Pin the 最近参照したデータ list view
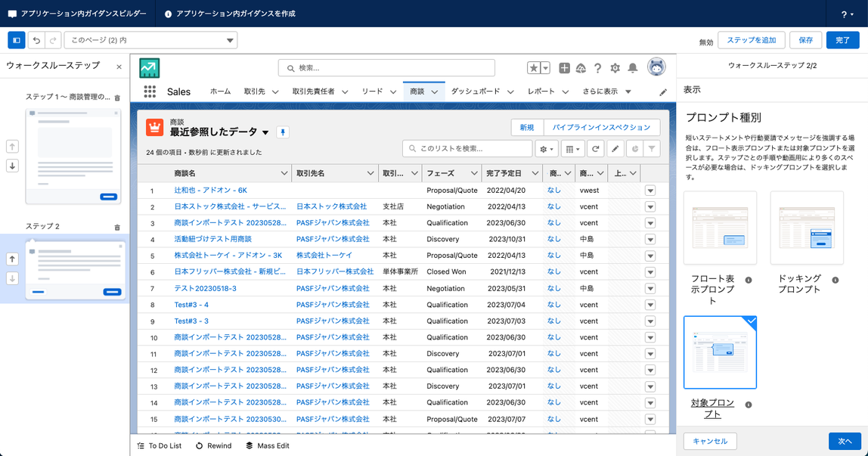Image resolution: width=868 pixels, height=456 pixels. click(283, 132)
